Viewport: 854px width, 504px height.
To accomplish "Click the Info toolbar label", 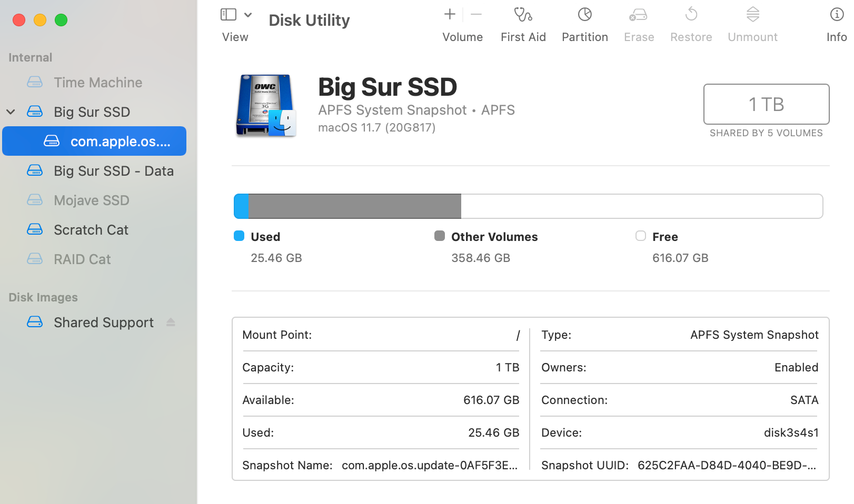I will pyautogui.click(x=837, y=37).
